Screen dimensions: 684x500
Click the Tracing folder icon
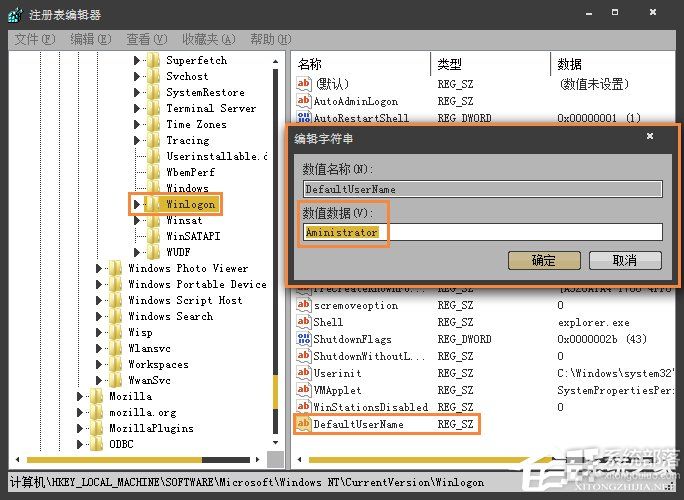click(x=153, y=140)
